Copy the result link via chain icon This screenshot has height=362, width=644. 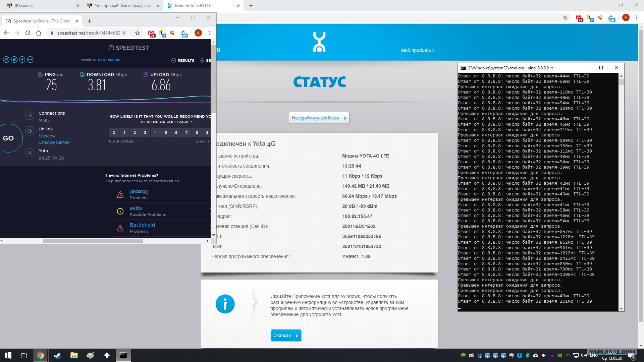[x=6, y=60]
